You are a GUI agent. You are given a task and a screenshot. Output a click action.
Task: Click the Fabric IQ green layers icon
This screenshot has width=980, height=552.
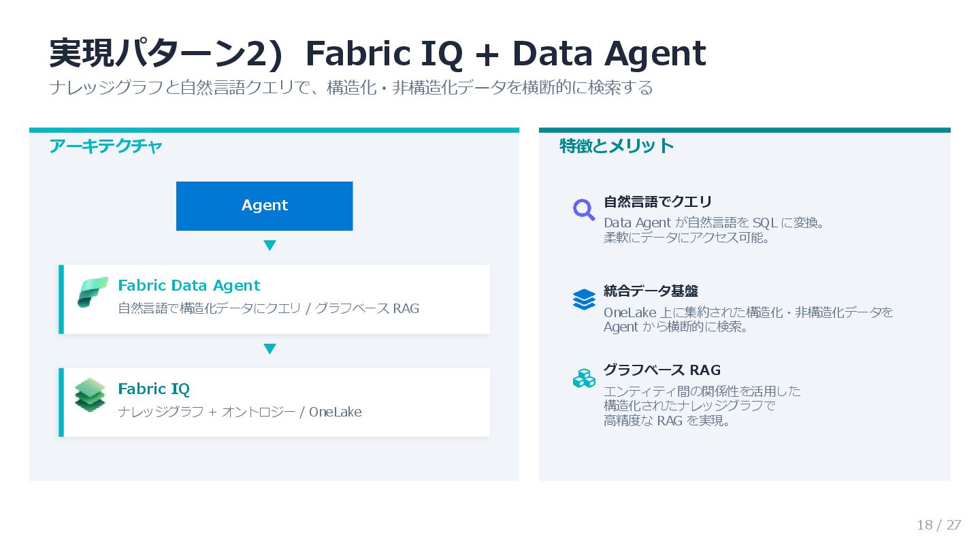click(x=91, y=395)
